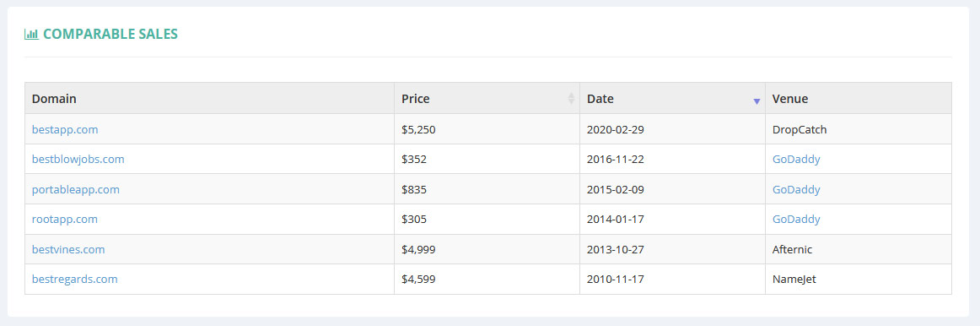Sort table by Venue column header
The image size is (980, 326).
coord(790,98)
